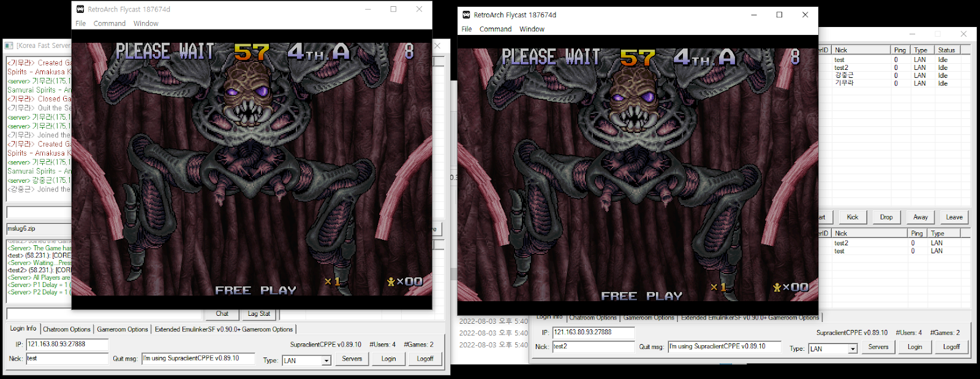
Task: Click '#Games: 2' text in the 'test2' client
Action: pyautogui.click(x=944, y=333)
